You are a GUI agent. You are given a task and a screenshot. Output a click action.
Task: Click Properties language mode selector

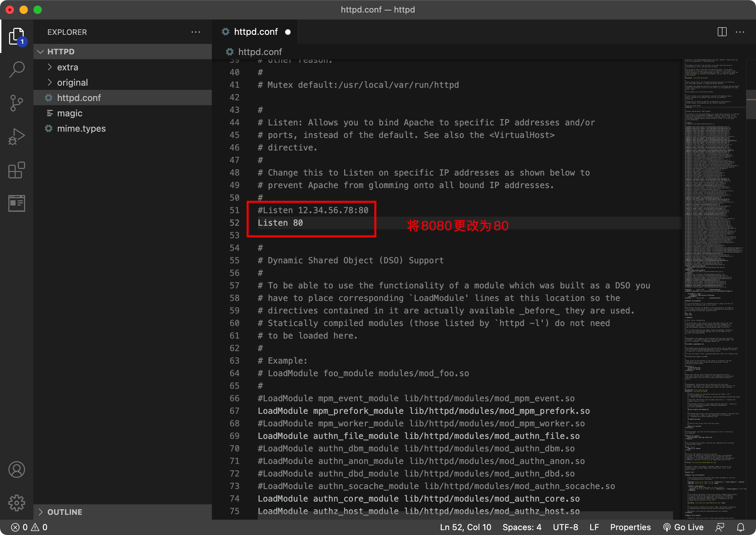[x=630, y=527]
